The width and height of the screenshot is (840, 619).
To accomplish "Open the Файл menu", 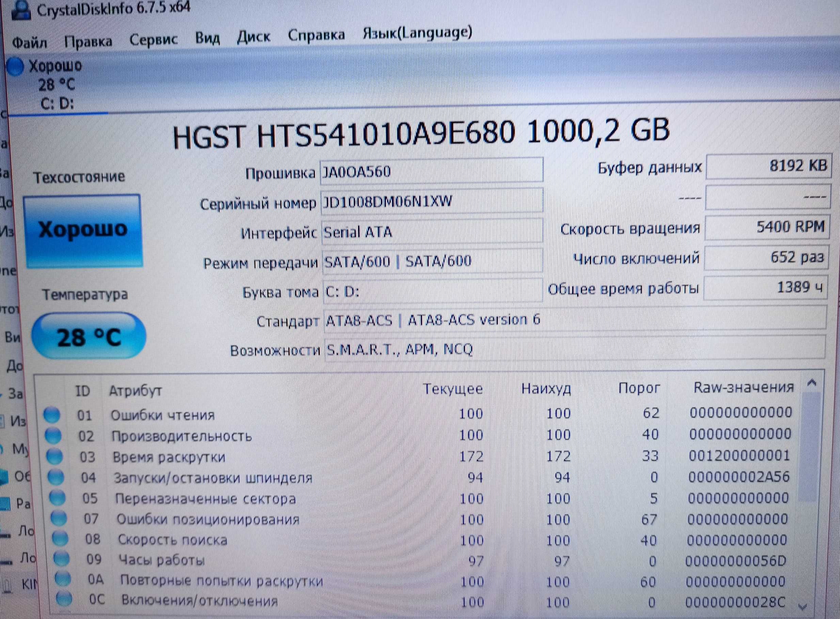I will [x=29, y=43].
